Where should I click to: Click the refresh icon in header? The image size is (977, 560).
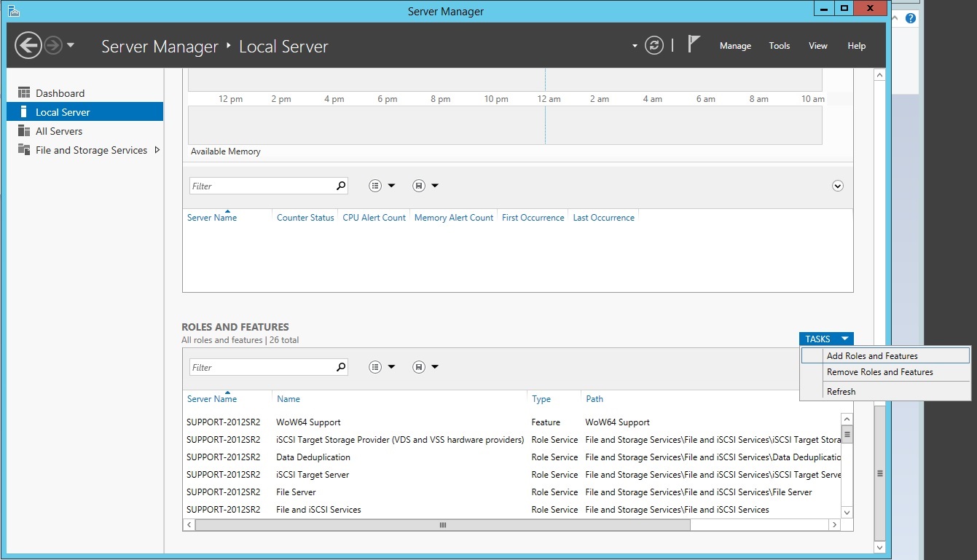(x=654, y=46)
